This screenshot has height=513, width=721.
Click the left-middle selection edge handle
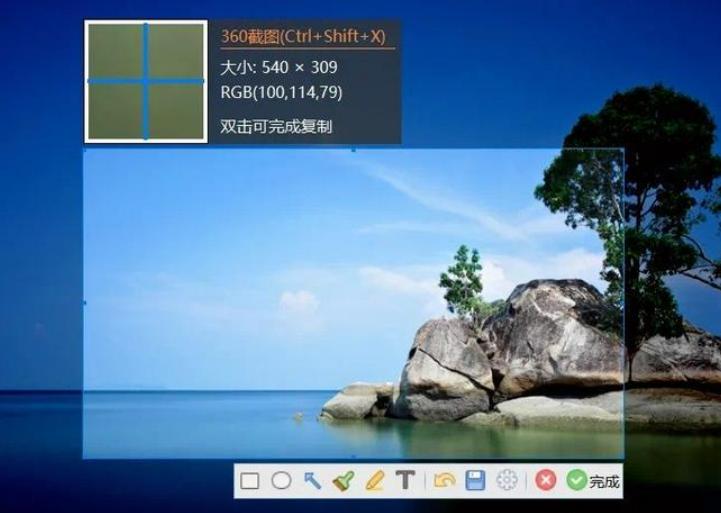[x=84, y=303]
